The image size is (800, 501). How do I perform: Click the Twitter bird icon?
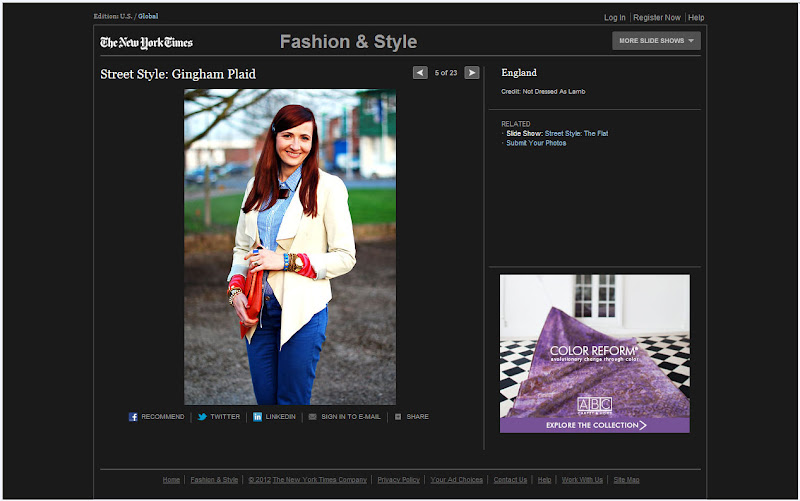point(202,417)
